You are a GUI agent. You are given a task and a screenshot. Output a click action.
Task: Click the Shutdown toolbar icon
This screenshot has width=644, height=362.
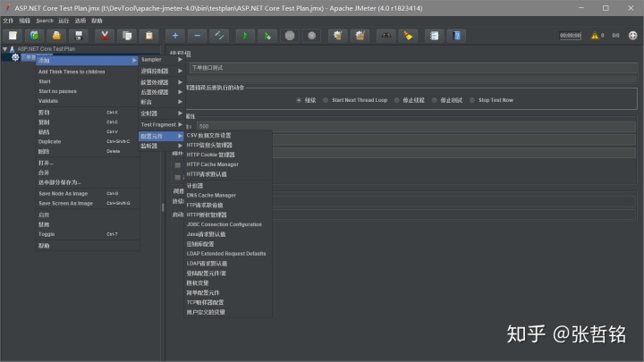312,36
